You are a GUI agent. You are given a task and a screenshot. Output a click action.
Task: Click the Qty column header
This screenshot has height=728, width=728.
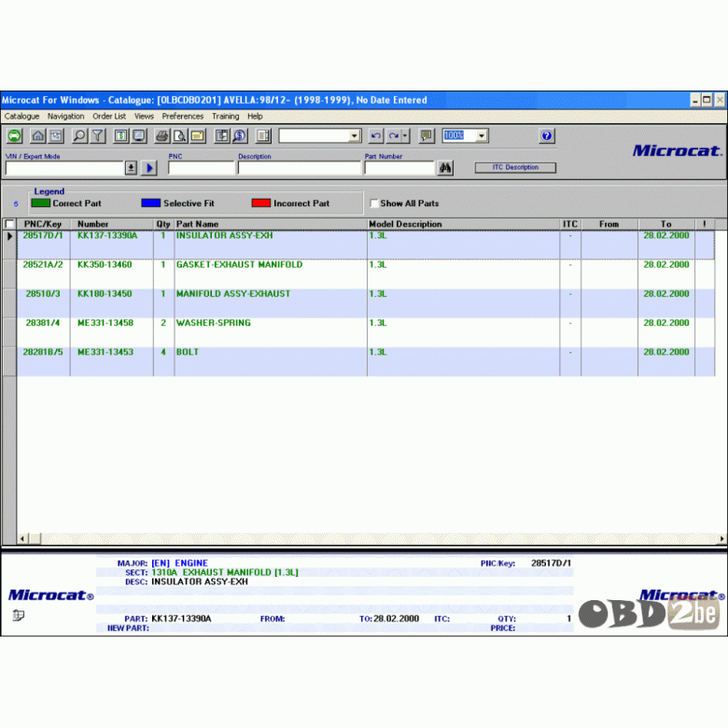point(163,224)
